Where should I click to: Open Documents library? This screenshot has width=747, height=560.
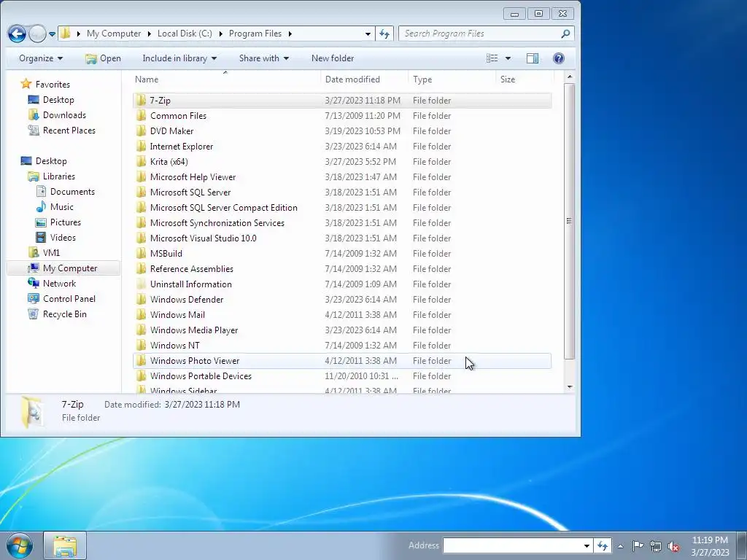65,192
